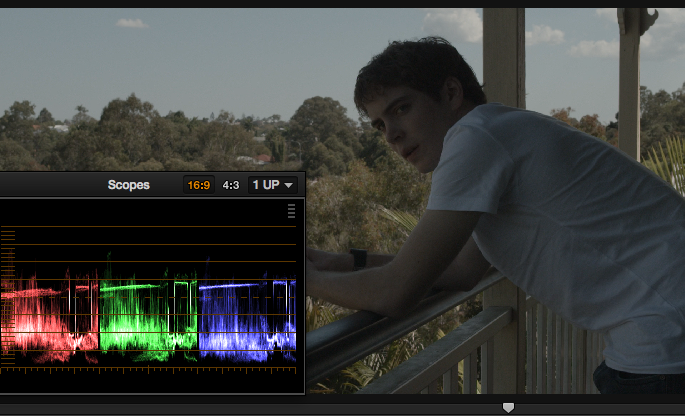Click the viewer playhead marker
685x416 pixels.
[x=508, y=408]
